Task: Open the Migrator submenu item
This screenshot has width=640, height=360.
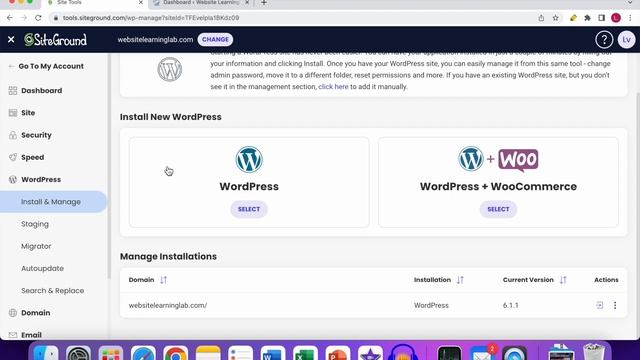Action: tap(36, 246)
